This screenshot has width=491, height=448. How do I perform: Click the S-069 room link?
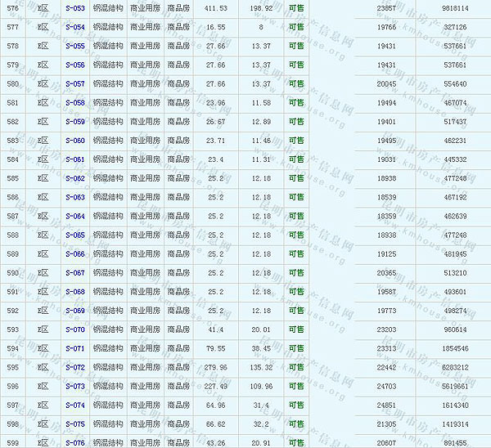pyautogui.click(x=74, y=311)
